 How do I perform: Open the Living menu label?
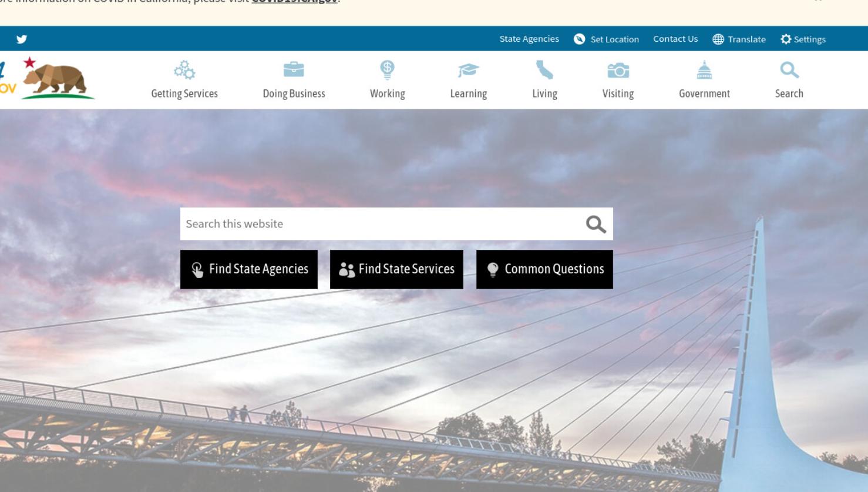[x=544, y=93]
